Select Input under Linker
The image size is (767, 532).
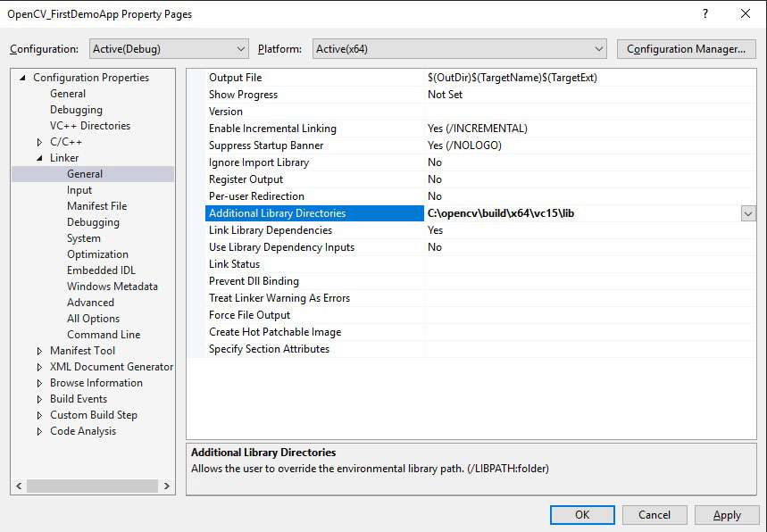tap(79, 190)
